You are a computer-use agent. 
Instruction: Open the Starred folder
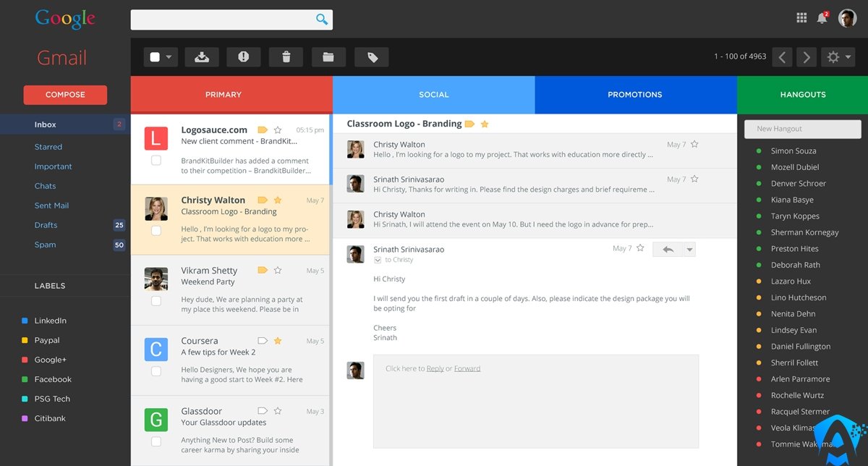48,147
